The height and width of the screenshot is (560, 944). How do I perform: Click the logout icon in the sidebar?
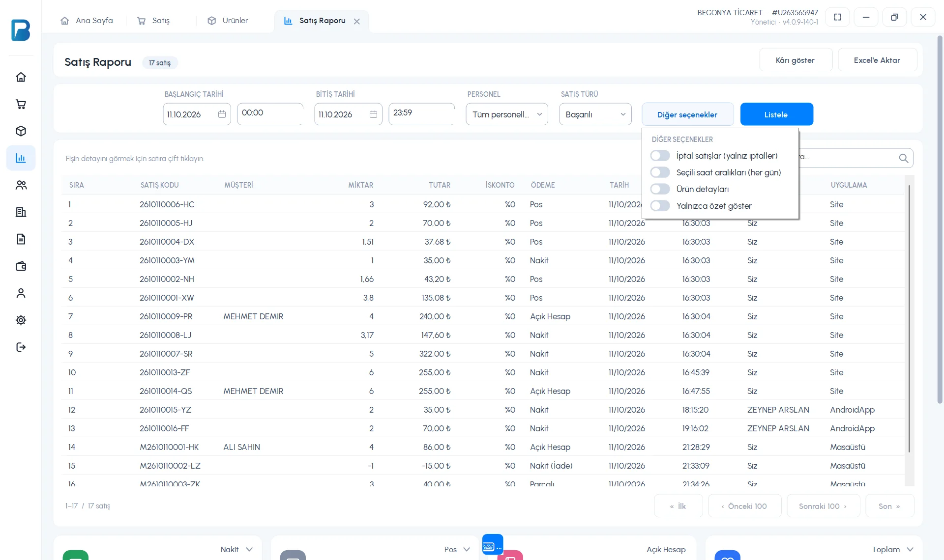coord(21,347)
